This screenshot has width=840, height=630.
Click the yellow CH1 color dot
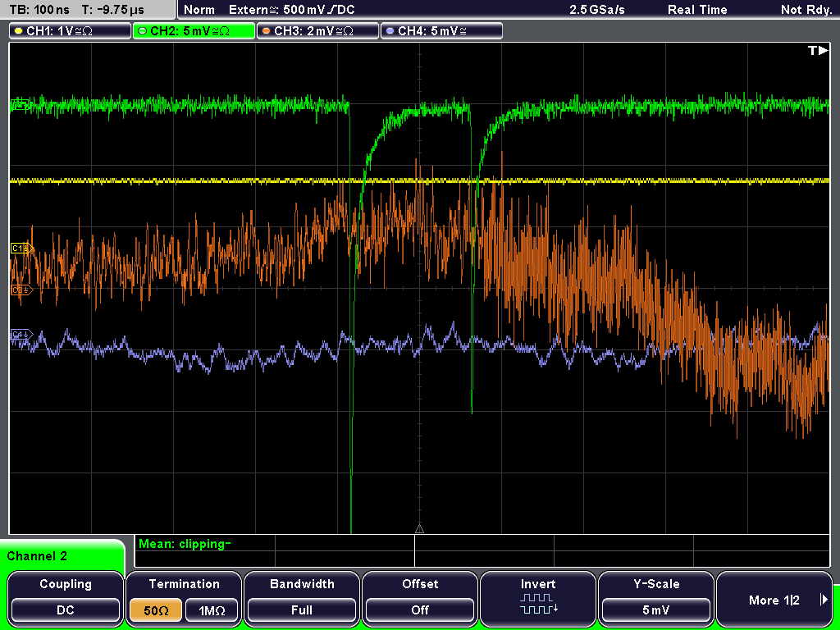[20, 31]
